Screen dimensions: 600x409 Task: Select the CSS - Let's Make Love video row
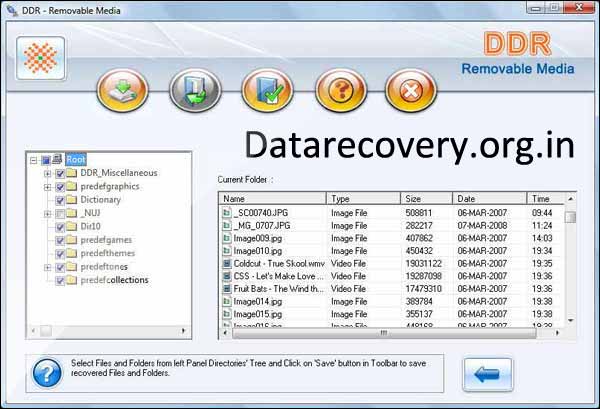[x=392, y=276]
